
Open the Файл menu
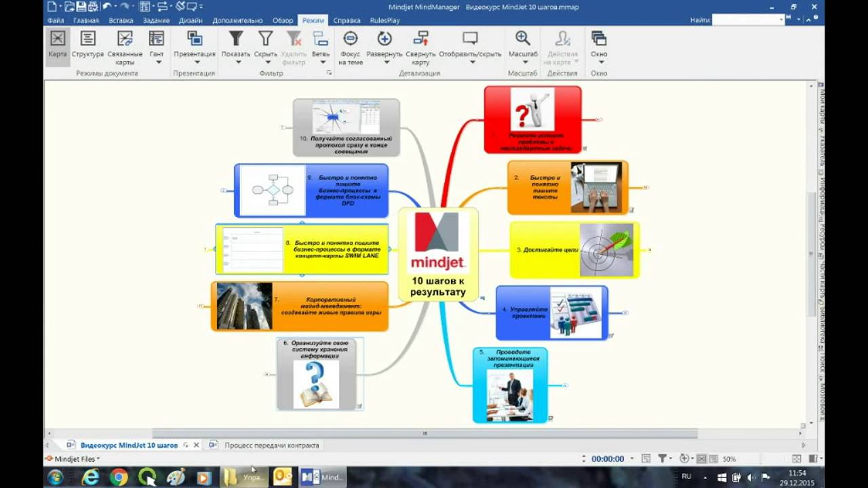(x=56, y=20)
